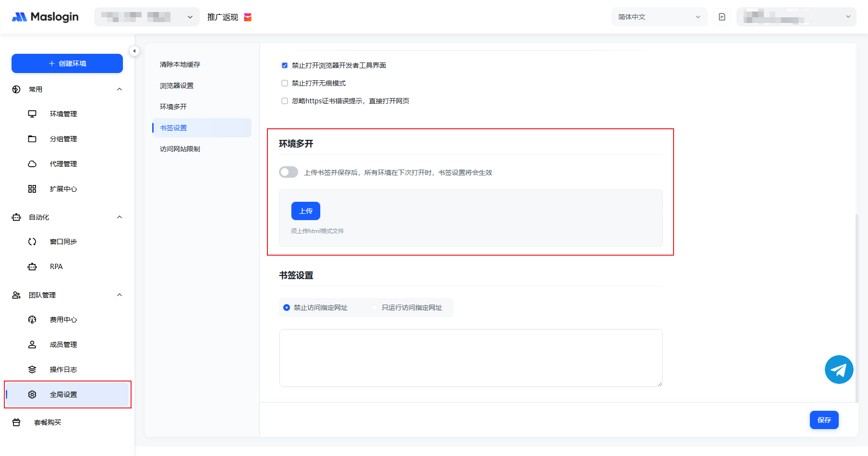Screen dimensions: 868x456
Task: Open the document icon in top bar
Action: (722, 17)
